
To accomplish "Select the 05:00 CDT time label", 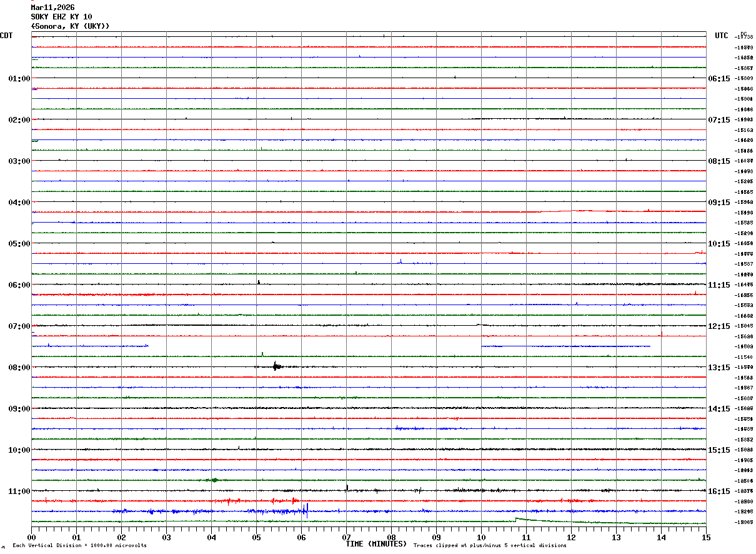I will [19, 243].
